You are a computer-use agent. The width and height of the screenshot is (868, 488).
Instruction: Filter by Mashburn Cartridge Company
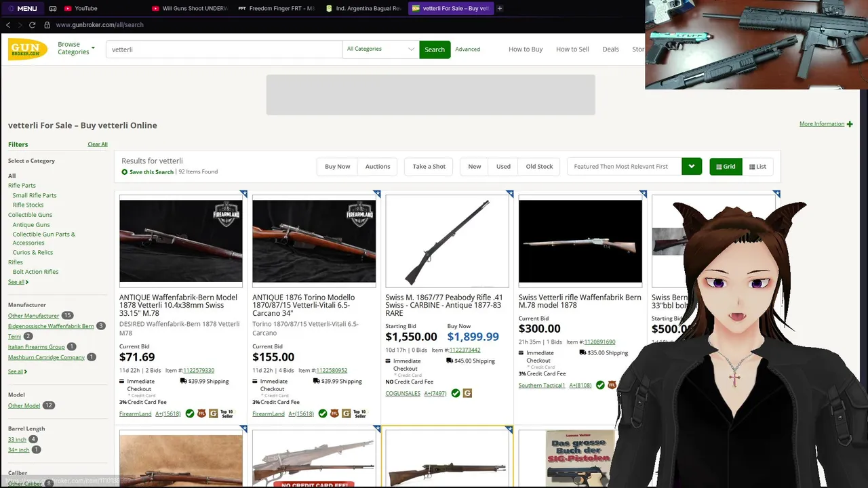click(46, 357)
